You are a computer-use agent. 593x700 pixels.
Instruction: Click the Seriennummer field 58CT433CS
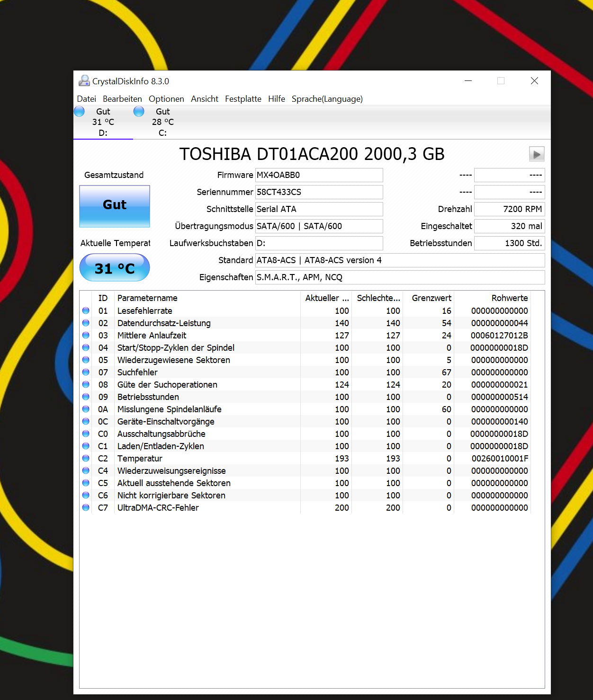click(x=319, y=192)
